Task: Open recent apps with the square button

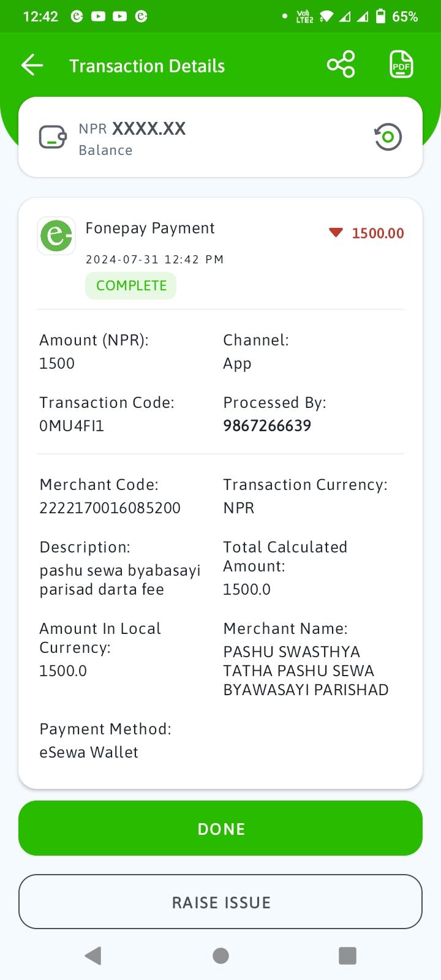Action: point(347,956)
